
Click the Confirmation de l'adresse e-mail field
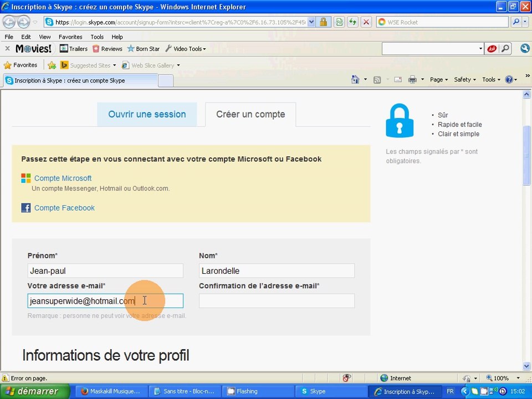tap(277, 301)
